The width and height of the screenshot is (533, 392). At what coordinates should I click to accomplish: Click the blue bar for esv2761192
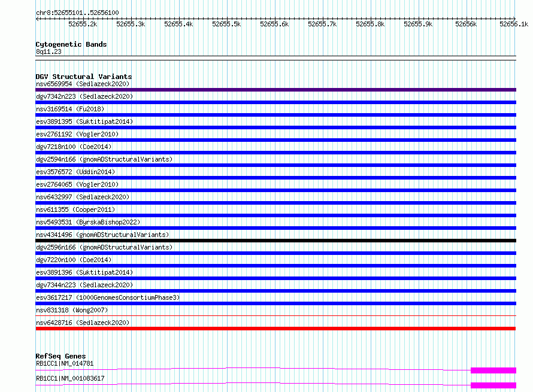click(x=275, y=140)
